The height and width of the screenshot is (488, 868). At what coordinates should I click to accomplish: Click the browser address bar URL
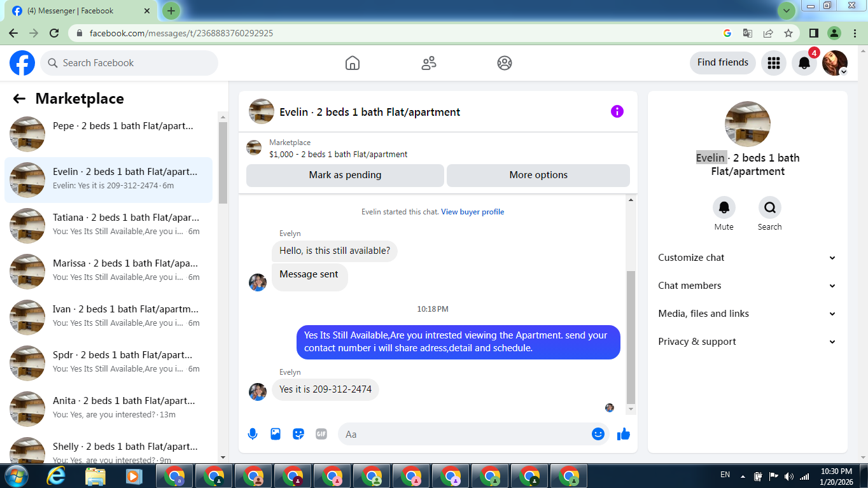coord(181,33)
